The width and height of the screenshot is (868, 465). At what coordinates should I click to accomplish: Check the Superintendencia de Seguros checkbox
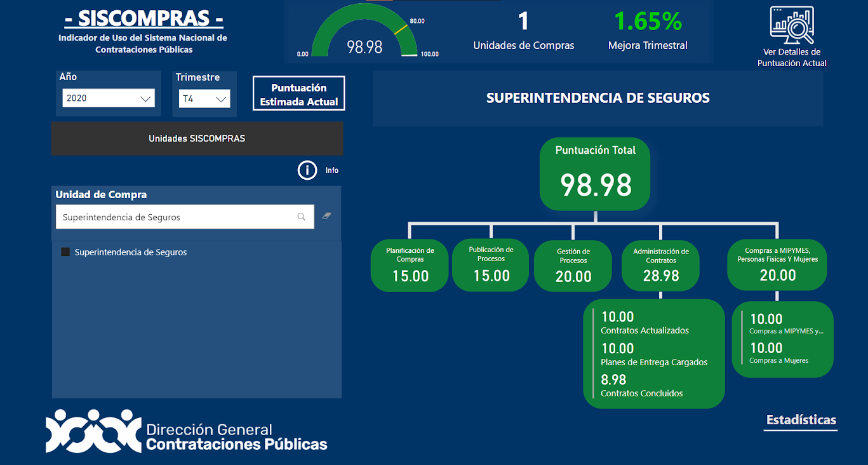click(65, 252)
